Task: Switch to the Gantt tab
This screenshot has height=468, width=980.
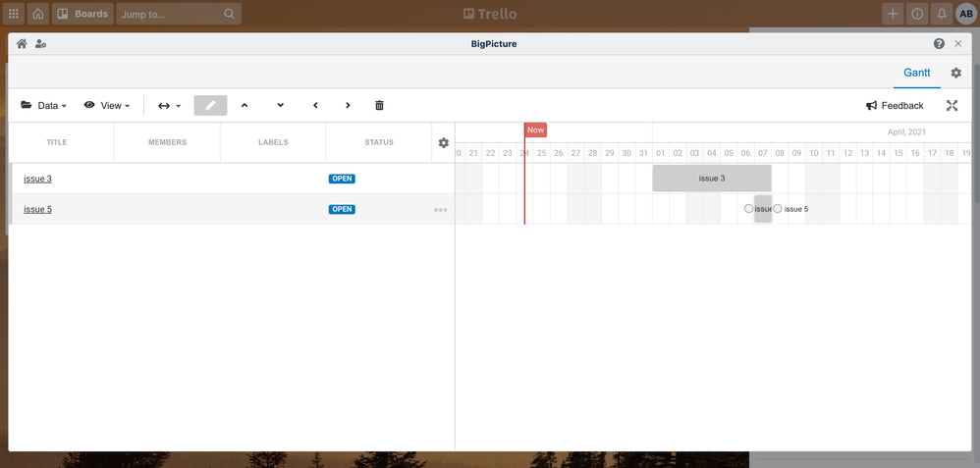Action: pos(917,73)
